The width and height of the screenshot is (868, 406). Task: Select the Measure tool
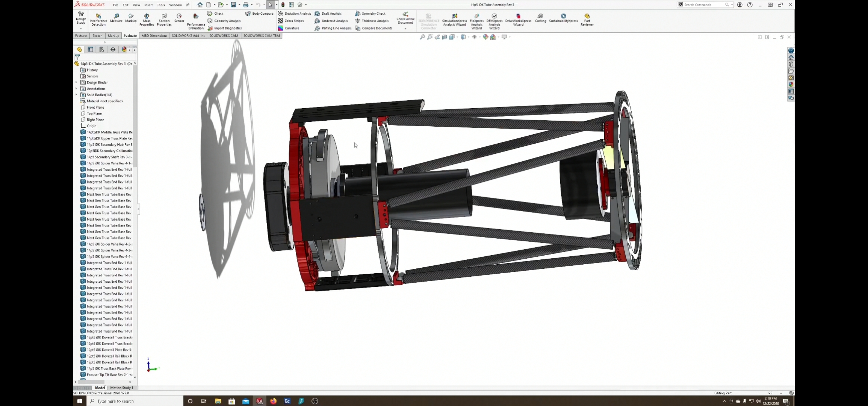(116, 18)
